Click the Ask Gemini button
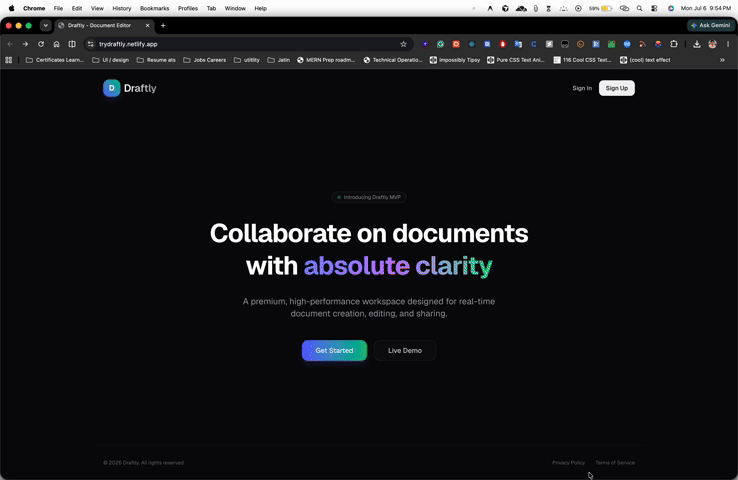 [x=711, y=25]
